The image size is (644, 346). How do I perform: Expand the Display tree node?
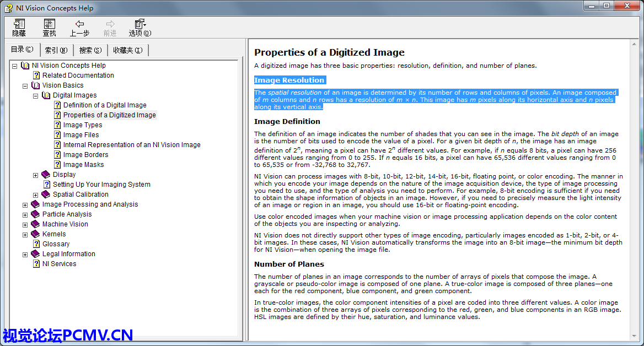36,175
